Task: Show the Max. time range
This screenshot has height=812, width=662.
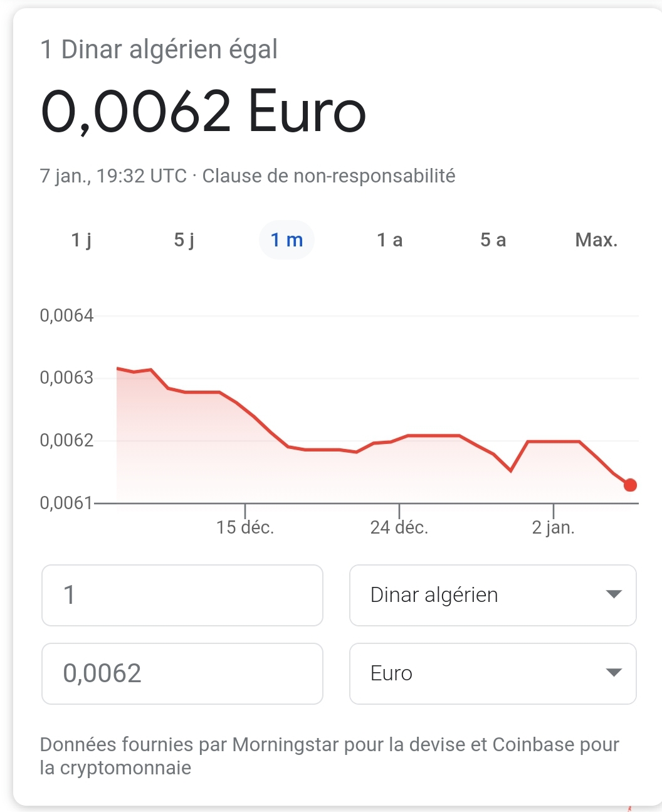Action: (x=596, y=240)
